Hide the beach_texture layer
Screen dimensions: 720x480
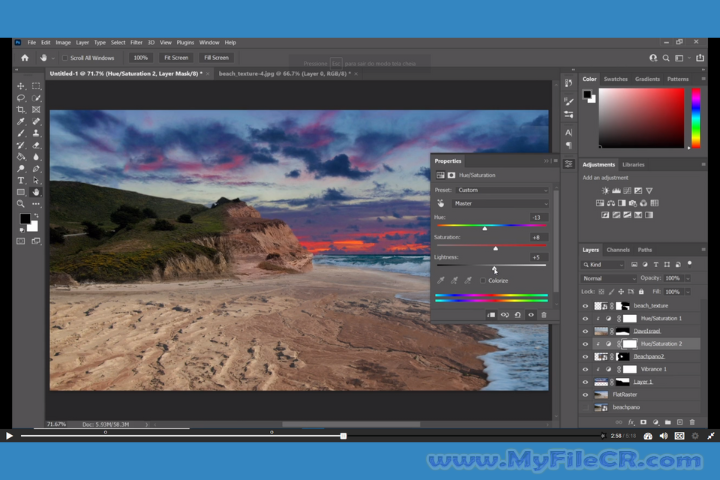[585, 306]
